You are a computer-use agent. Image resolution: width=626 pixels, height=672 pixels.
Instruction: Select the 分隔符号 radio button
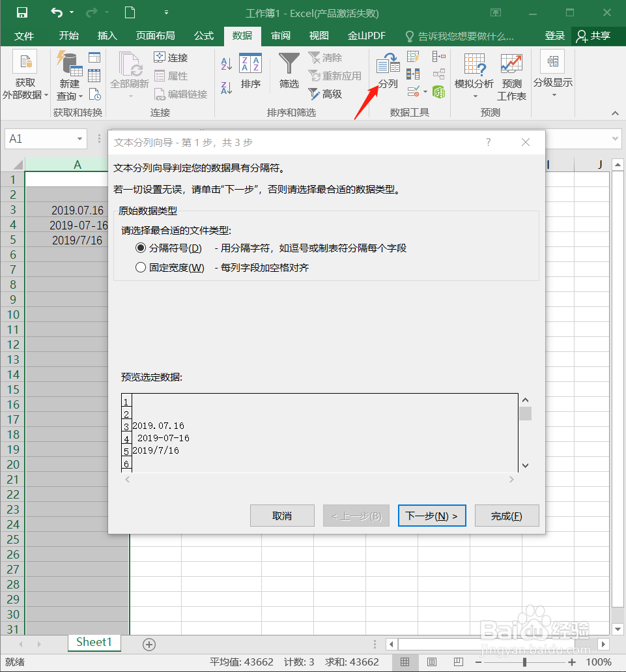140,247
